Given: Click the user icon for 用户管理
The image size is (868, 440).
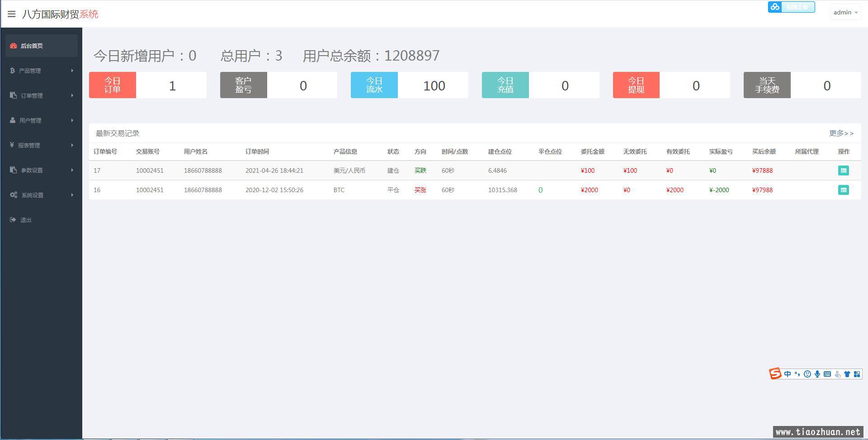Looking at the screenshot, I should click(13, 120).
